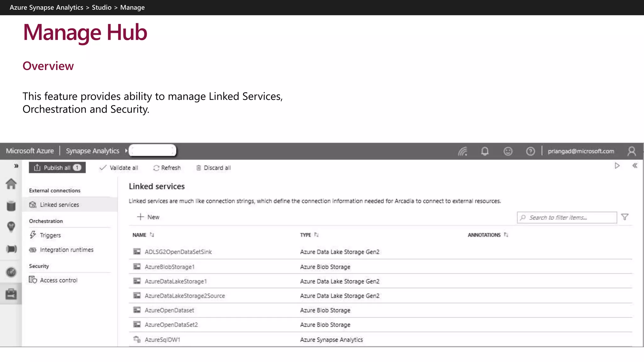Click the Type cell in the AzureOpenDataset row

325,310
